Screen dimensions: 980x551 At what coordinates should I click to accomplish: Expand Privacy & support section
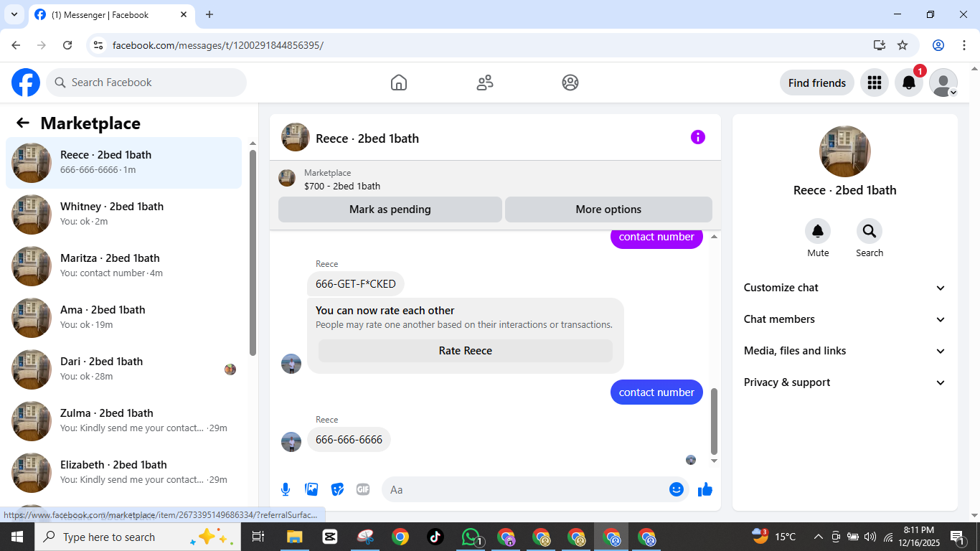click(845, 382)
